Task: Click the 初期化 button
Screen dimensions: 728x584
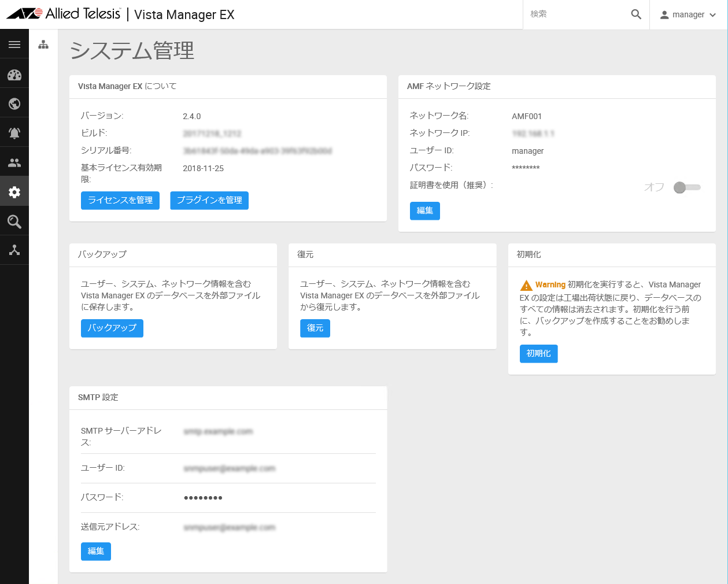Action: [539, 353]
